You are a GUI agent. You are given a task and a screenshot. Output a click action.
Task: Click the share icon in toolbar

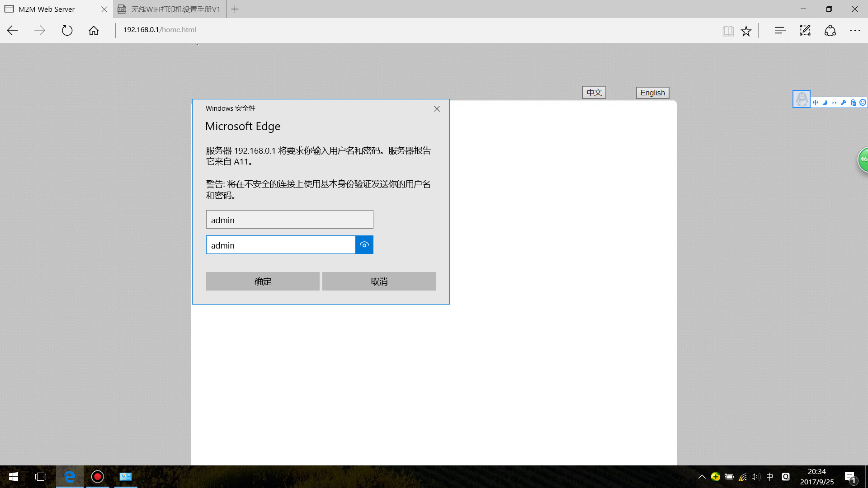click(830, 30)
